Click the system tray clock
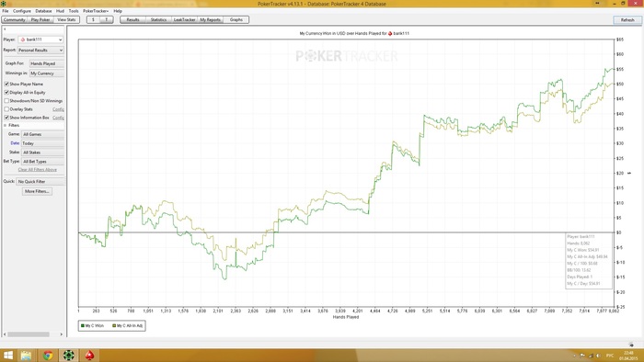The height and width of the screenshot is (362, 644). [x=628, y=356]
